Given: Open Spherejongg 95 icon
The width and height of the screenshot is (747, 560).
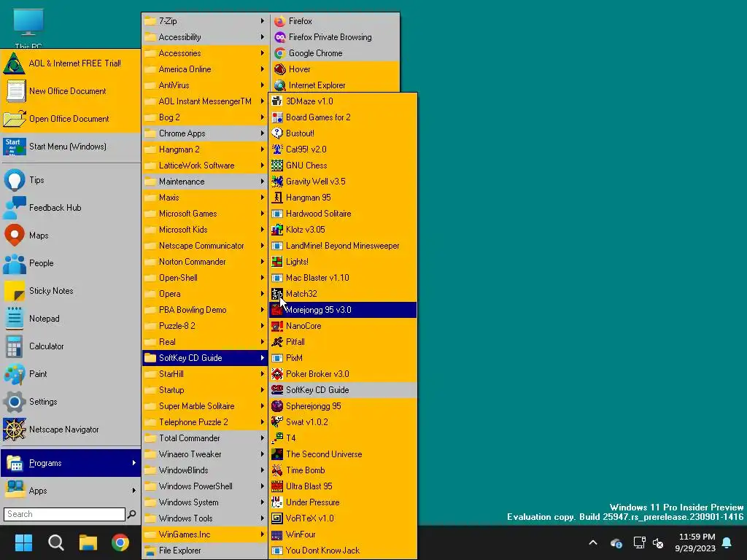Looking at the screenshot, I should [x=276, y=405].
